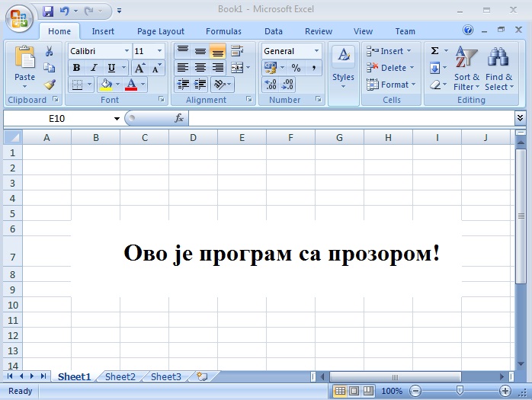Click the zoom slider handle

459,391
